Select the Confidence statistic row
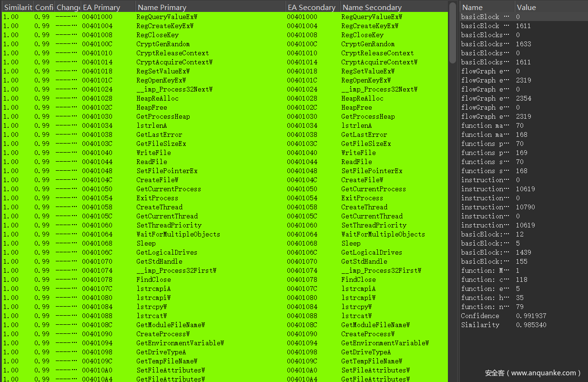The image size is (588, 382). (523, 316)
